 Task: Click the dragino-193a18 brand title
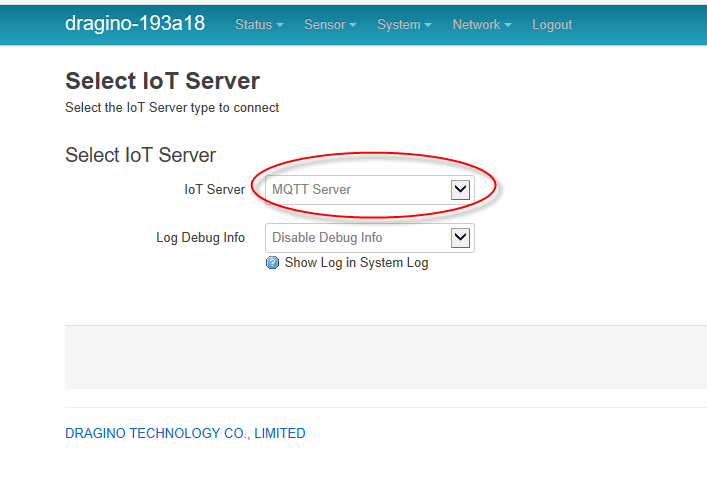pos(135,23)
